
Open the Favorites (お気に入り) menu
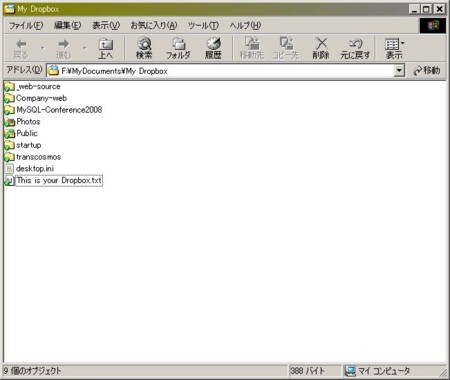[x=154, y=25]
